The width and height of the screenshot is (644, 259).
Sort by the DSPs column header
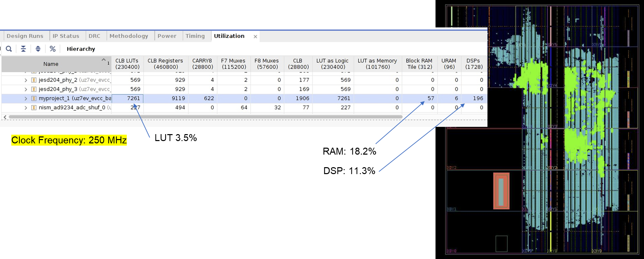pyautogui.click(x=474, y=64)
